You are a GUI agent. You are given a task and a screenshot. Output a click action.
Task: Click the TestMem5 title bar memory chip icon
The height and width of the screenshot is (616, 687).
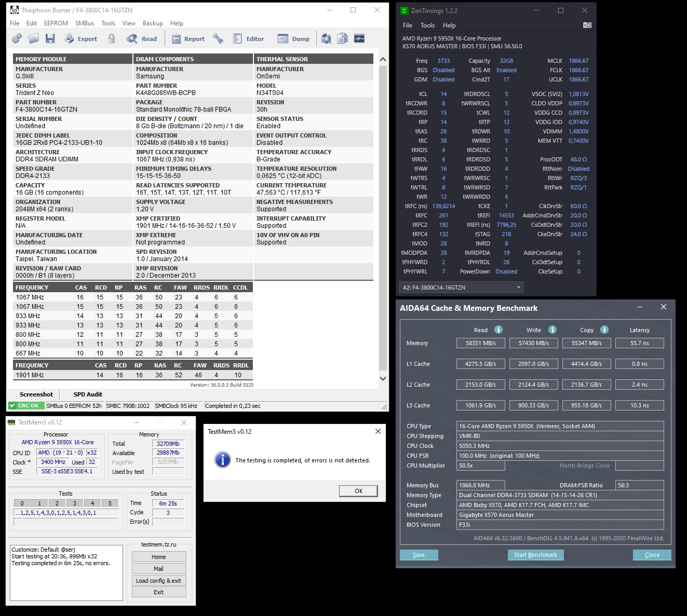11,422
